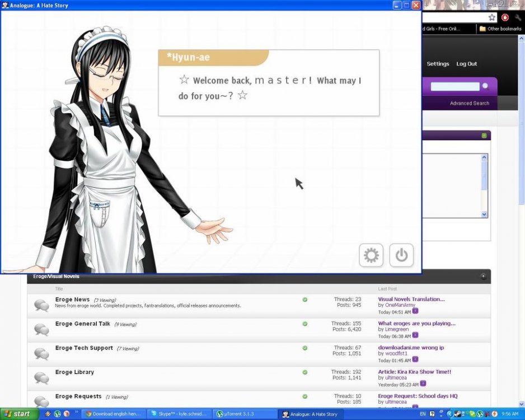Open Other bookmarks folder
525x420 pixels.
point(500,29)
